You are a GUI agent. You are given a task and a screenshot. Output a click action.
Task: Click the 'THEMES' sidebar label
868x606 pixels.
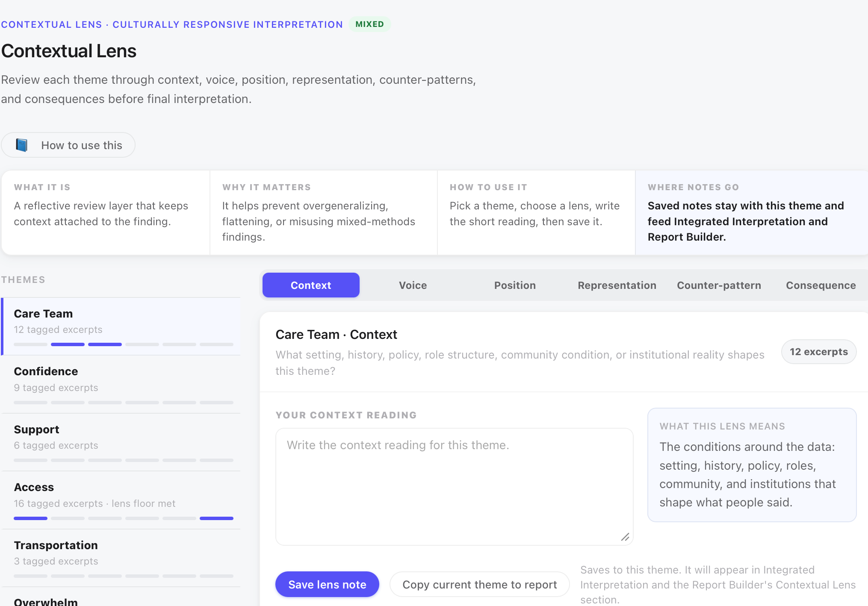click(x=23, y=280)
